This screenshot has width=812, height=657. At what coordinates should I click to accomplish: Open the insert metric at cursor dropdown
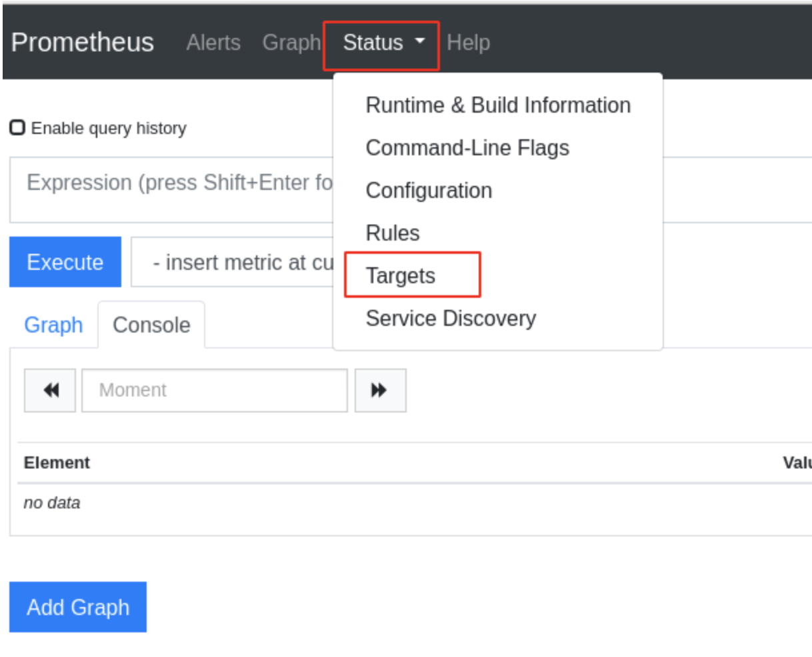232,263
